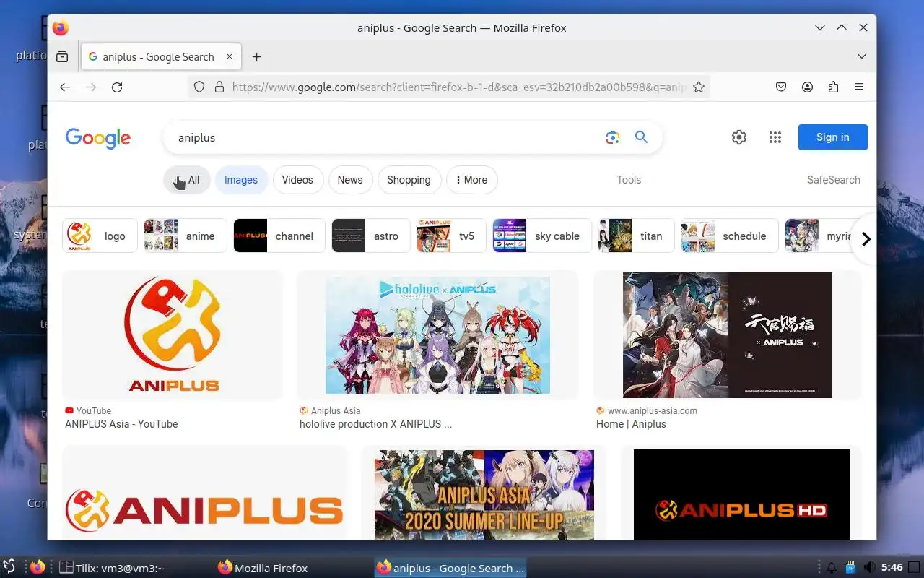Open Google quick settings gear

pos(739,137)
